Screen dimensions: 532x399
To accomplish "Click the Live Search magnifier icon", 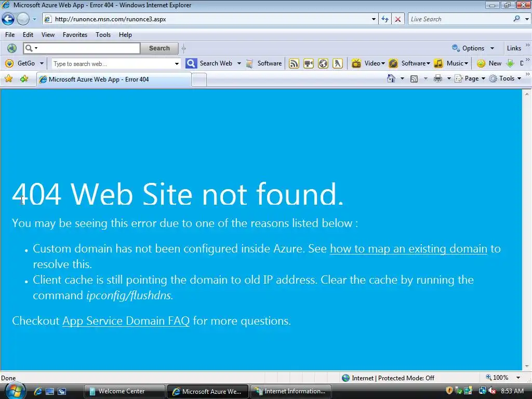I will point(516,19).
